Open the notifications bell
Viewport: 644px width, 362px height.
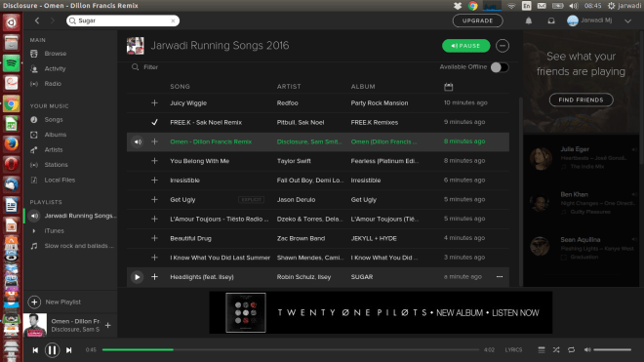529,20
